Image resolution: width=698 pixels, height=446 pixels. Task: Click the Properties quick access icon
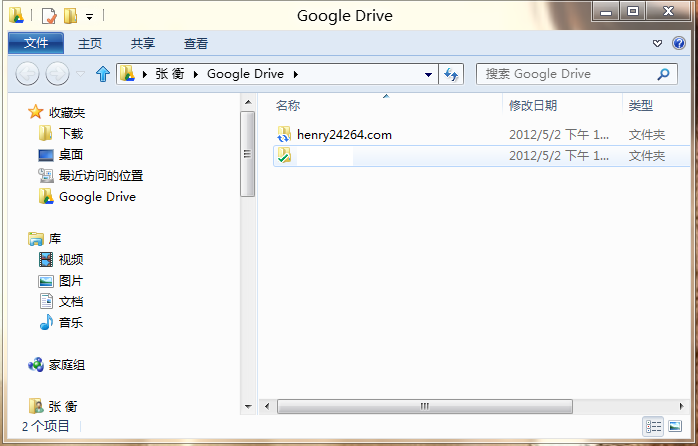tap(49, 16)
